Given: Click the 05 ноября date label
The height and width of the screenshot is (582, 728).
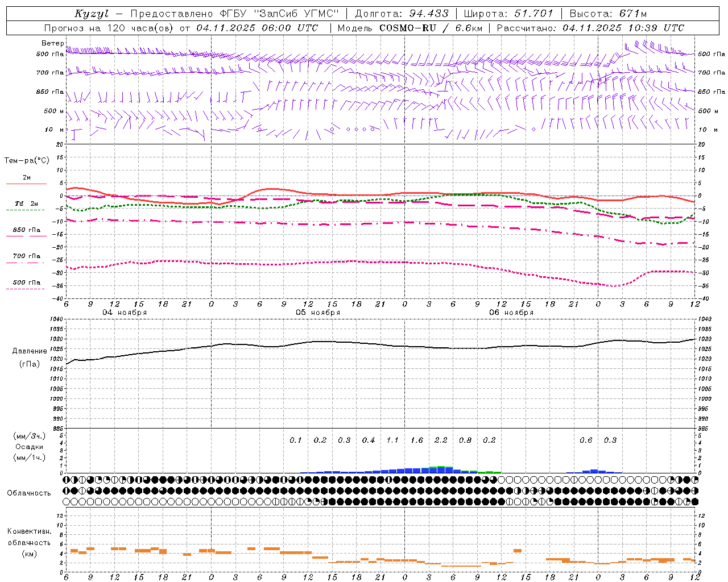Looking at the screenshot, I should coord(318,313).
